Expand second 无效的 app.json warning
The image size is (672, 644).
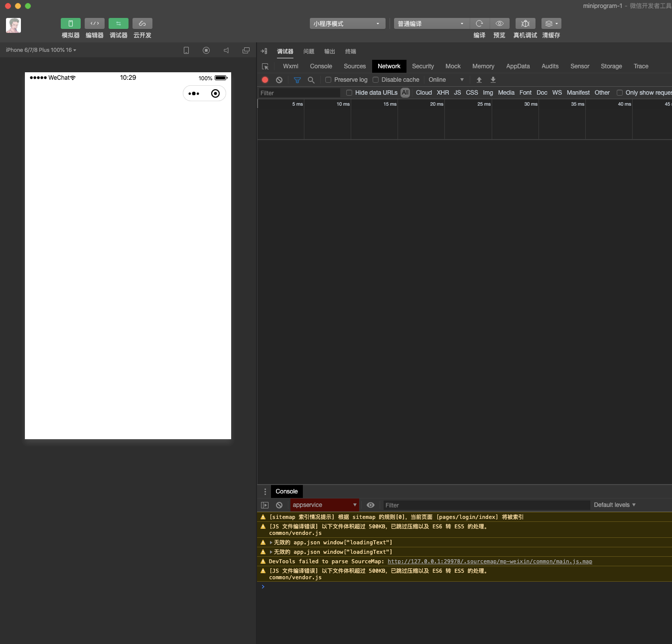tap(271, 552)
